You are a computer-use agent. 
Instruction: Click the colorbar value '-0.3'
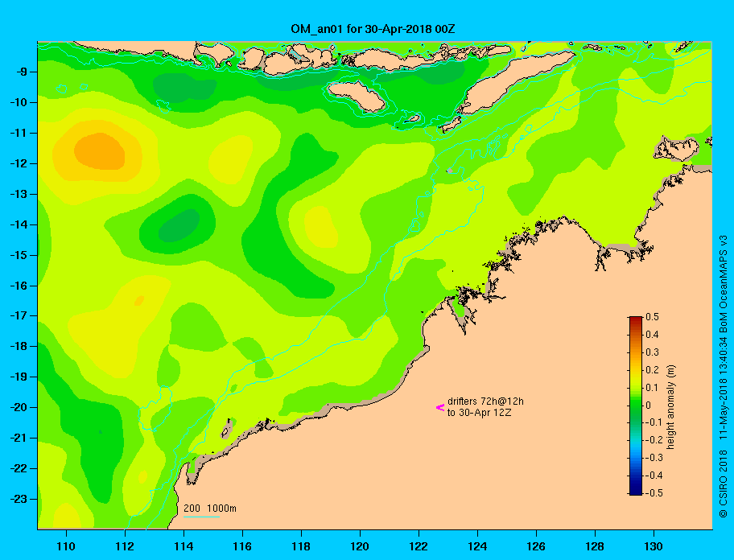coord(654,458)
